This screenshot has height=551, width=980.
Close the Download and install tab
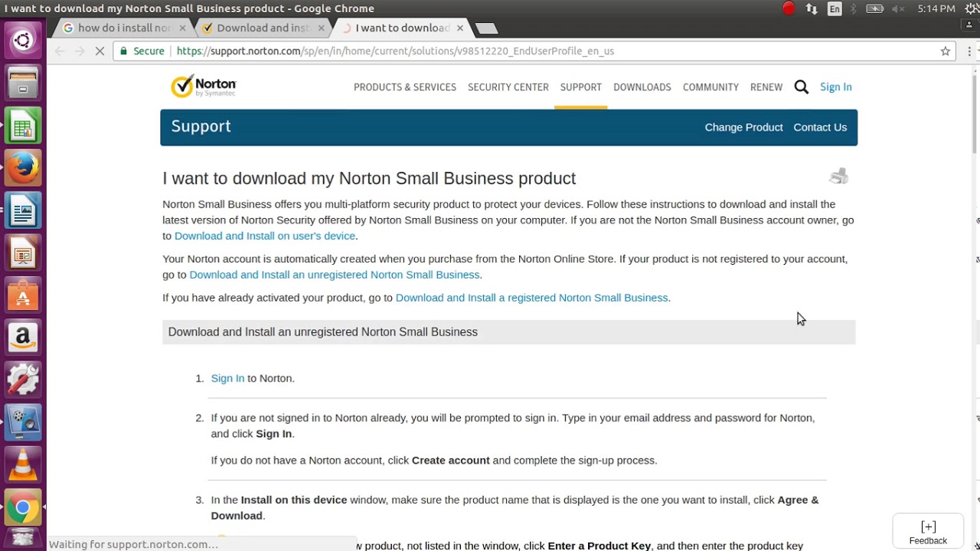[321, 28]
